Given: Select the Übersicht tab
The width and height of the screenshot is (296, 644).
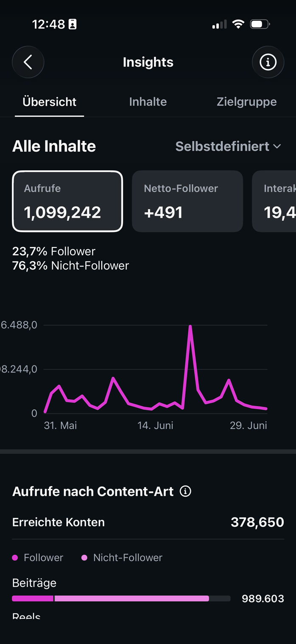Looking at the screenshot, I should (49, 102).
